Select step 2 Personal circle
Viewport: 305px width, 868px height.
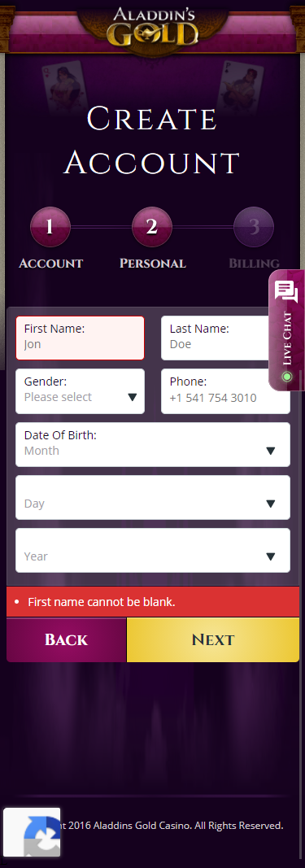coord(152,227)
